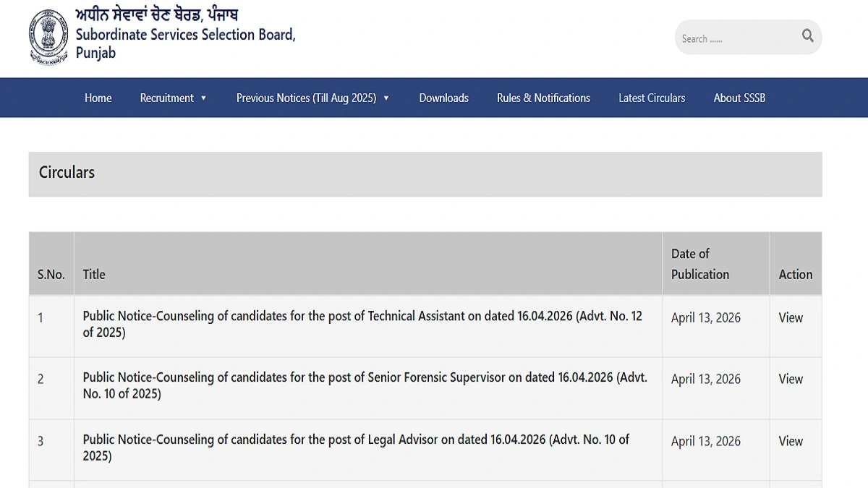Expand the Recruitment dropdown
This screenshot has width=868, height=488.
click(x=168, y=98)
